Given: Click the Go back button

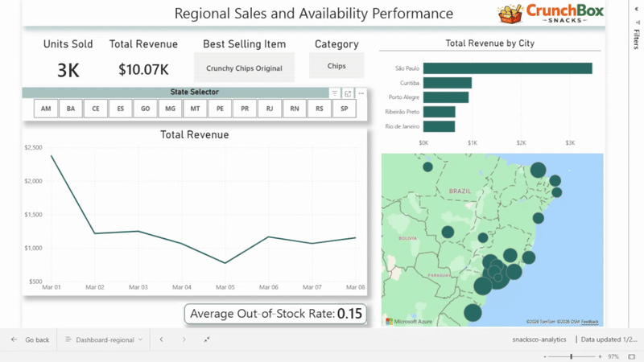Looking at the screenshot, I should (30, 340).
